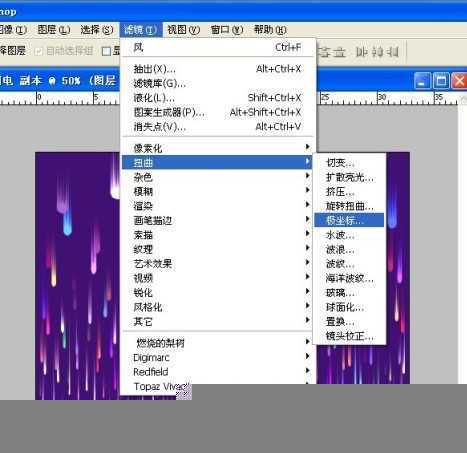Expand the 杂色 submenu arrow
The image size is (467, 453).
pos(308,175)
